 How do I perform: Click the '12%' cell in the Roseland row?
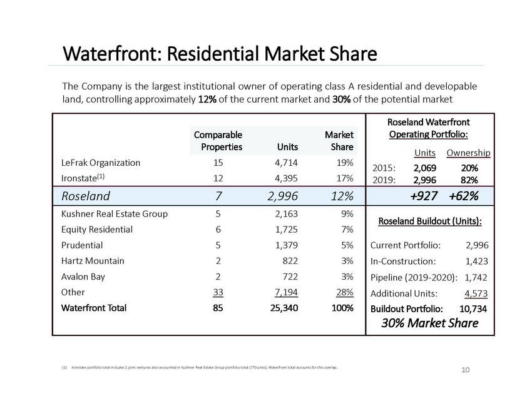[342, 196]
